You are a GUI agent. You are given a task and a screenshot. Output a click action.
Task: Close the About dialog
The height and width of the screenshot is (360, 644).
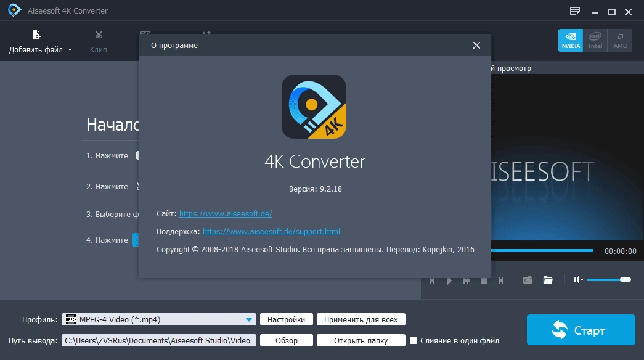476,45
